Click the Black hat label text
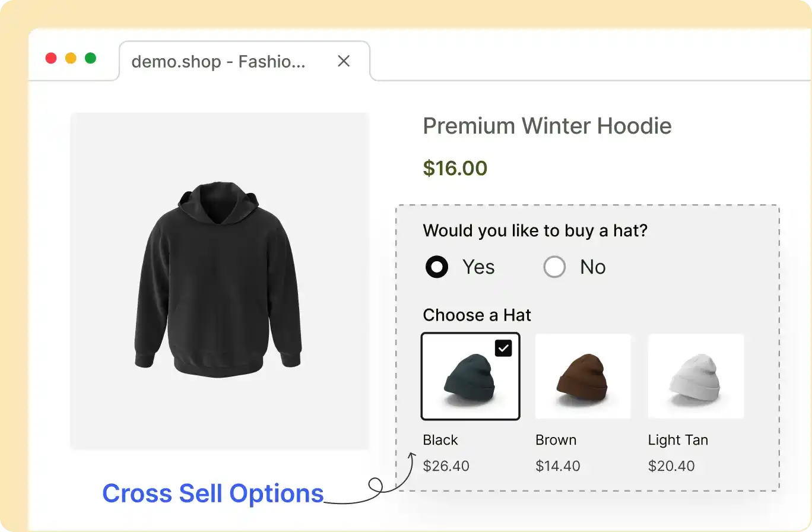The height and width of the screenshot is (532, 812). tap(440, 440)
